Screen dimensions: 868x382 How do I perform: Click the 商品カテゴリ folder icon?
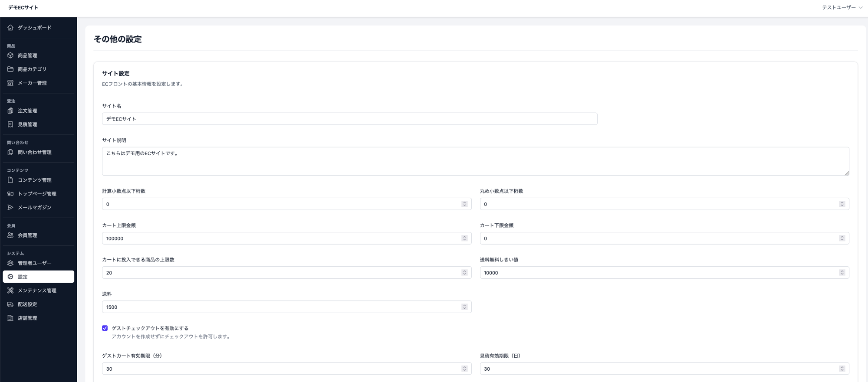(10, 69)
